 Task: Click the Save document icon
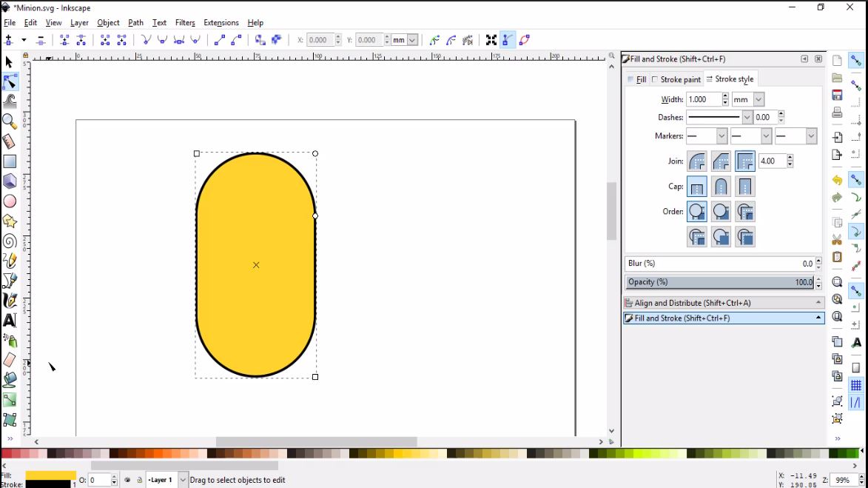pyautogui.click(x=837, y=96)
